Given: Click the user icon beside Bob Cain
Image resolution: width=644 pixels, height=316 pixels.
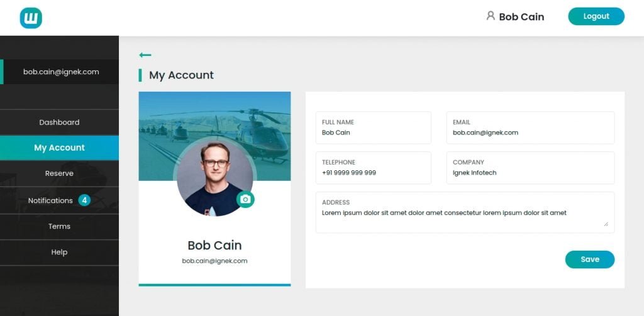Looking at the screenshot, I should click(x=491, y=16).
